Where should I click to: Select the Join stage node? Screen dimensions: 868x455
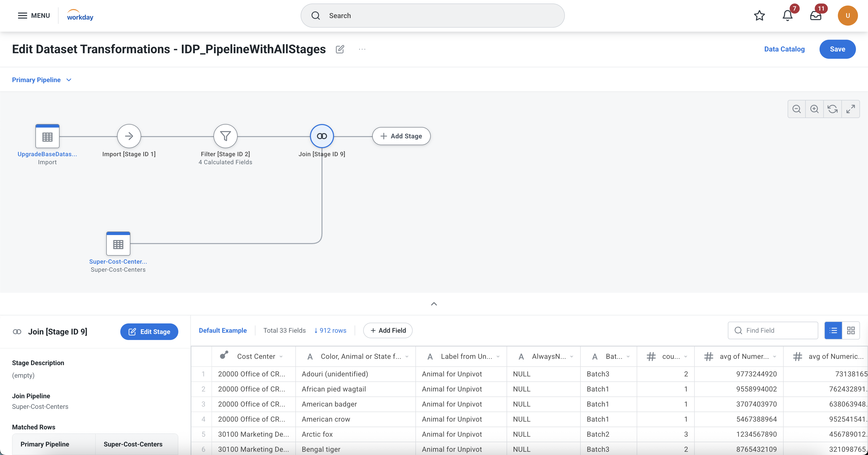click(x=322, y=136)
